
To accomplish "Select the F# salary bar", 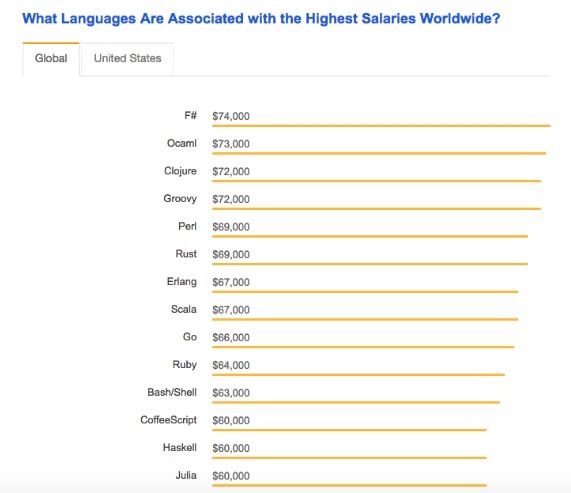I will pyautogui.click(x=381, y=126).
